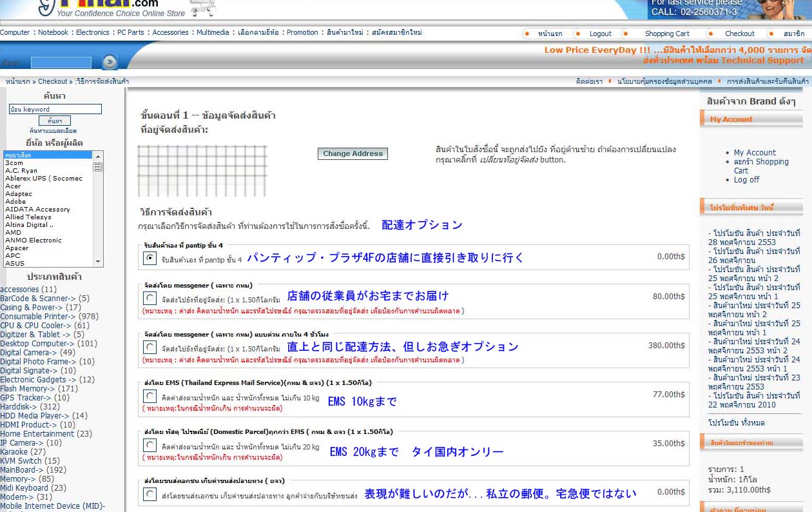This screenshot has height=512, width=812.
Task: Open โปรโมชัน ทั้งหมด all promotions link
Action: tap(736, 423)
